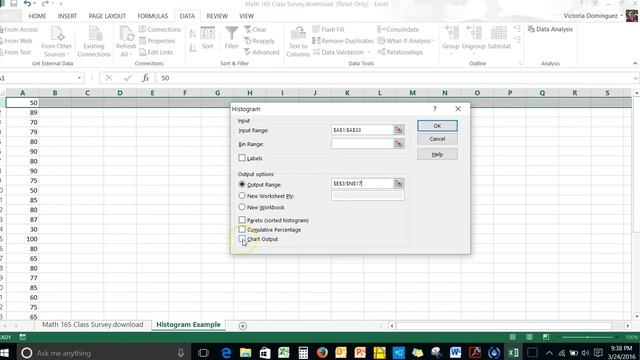Click Cancel in Histogram dialog
Screen dimensions: 640x360
coord(437,139)
